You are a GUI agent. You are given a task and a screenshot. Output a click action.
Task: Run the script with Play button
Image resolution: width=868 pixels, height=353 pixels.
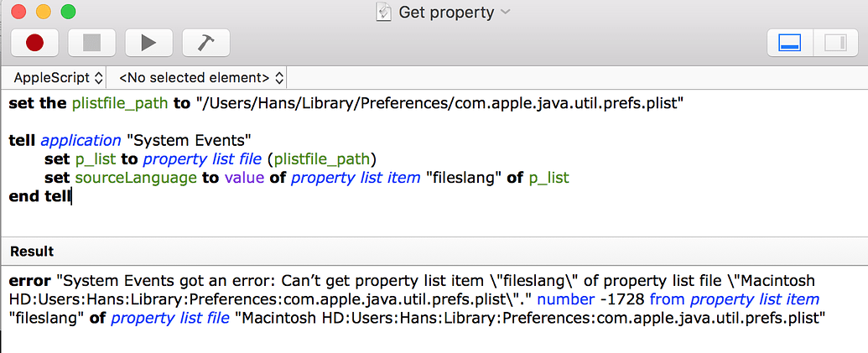coord(148,42)
